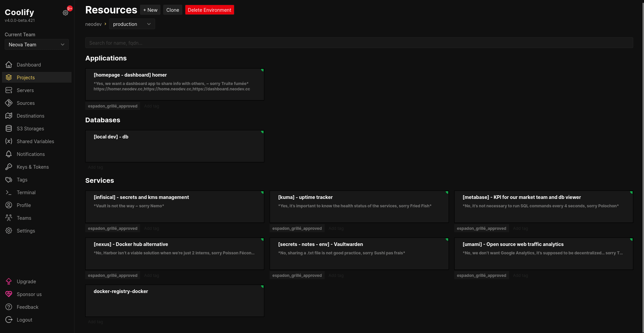Open the kuma uptime tracker service card

359,206
